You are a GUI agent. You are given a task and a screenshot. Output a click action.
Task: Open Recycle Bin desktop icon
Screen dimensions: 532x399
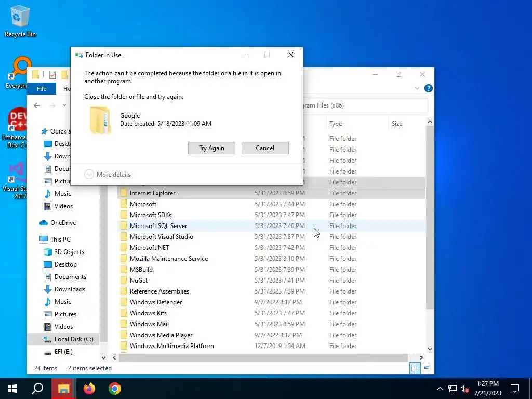[20, 21]
